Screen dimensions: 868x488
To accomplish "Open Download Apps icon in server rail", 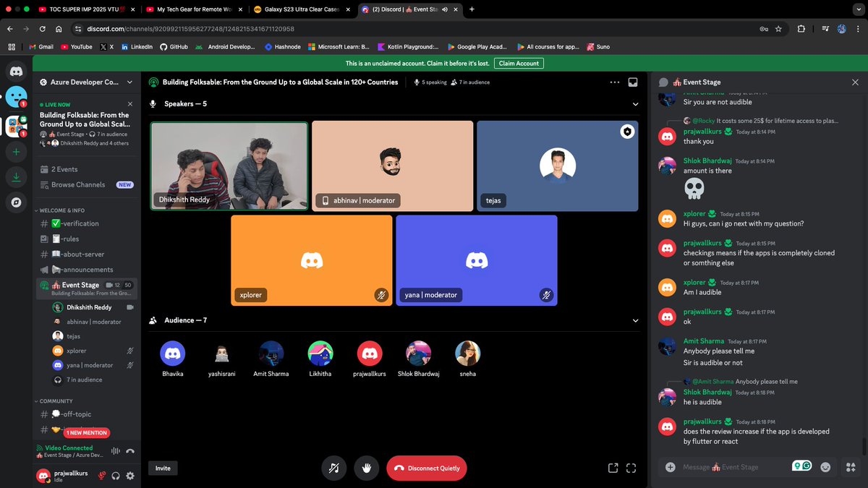I will coord(16,177).
